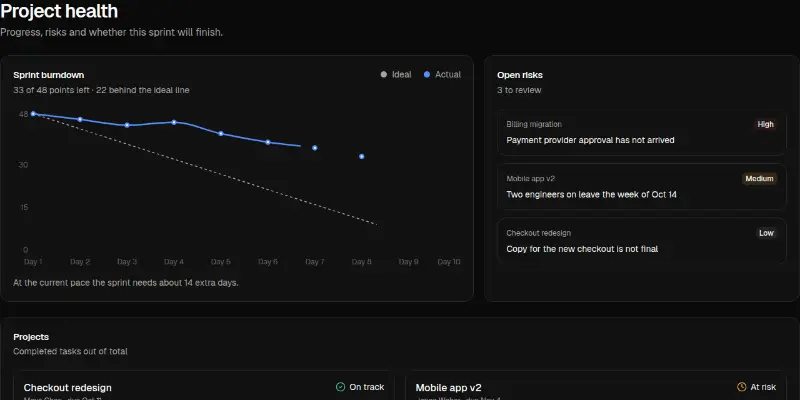Screen dimensions: 800x400
Task: Click the Open risks card title
Action: [x=520, y=75]
